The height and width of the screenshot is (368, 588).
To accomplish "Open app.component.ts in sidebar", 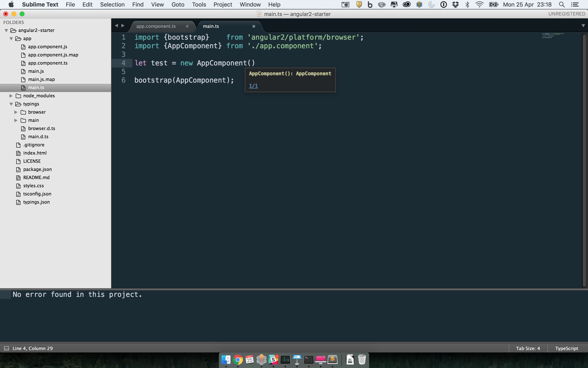I will pos(48,63).
